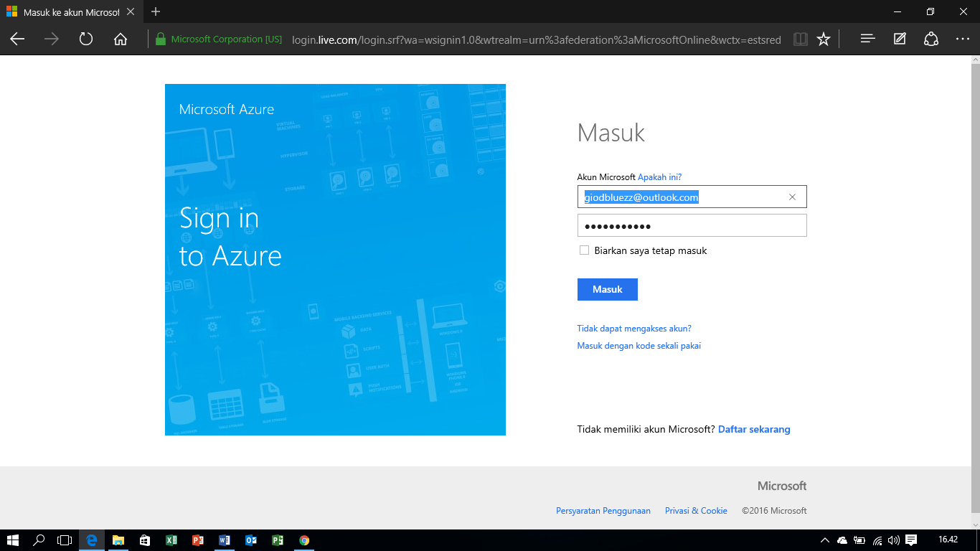Show hidden system tray icons

826,541
